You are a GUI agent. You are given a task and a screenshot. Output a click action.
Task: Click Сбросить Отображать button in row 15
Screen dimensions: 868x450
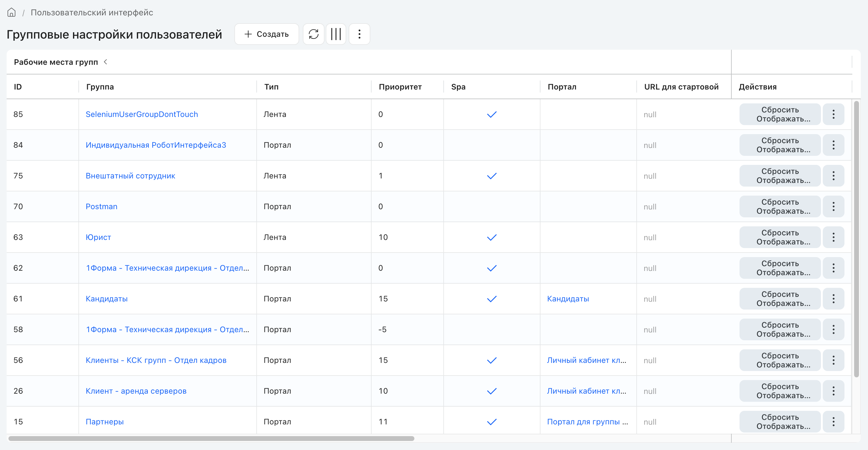tap(780, 421)
